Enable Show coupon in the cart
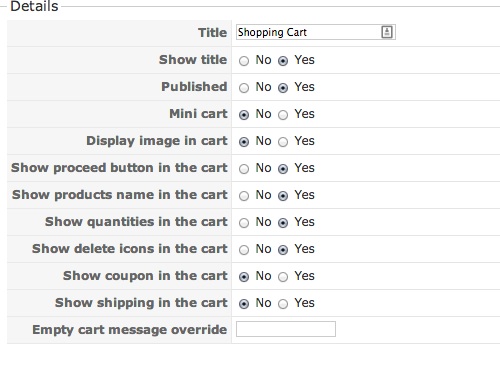 pos(283,277)
